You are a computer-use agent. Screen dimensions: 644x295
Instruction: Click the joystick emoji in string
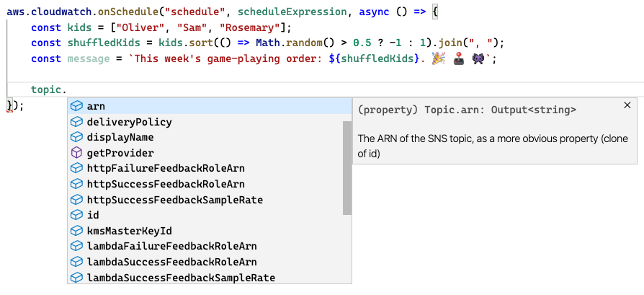click(458, 59)
